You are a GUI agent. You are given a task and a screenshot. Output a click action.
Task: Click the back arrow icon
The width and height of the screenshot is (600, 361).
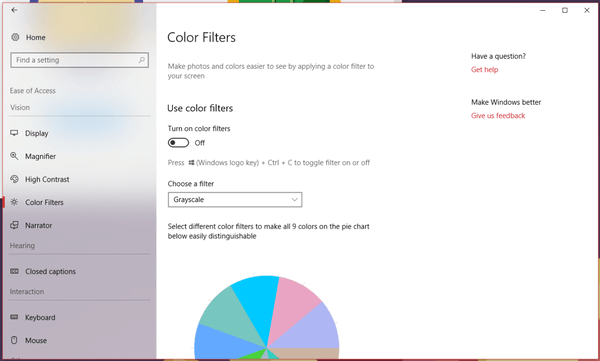pos(14,10)
